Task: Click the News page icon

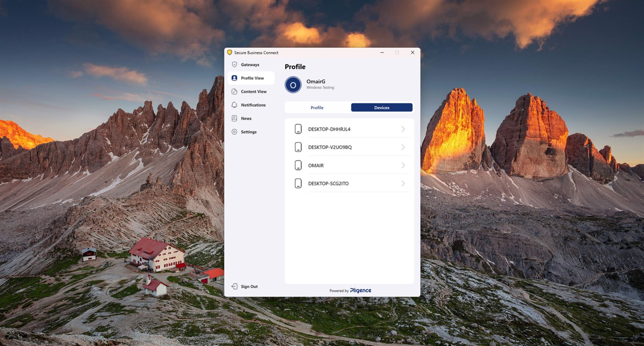Action: coord(234,118)
